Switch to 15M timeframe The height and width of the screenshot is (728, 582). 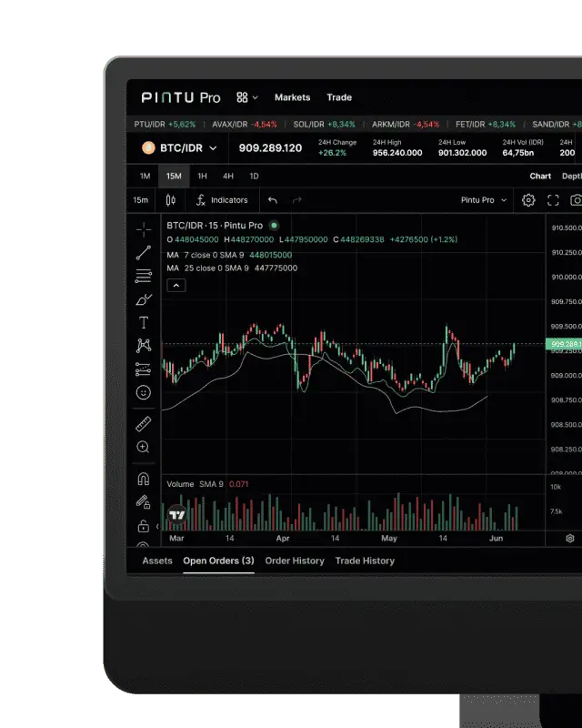[174, 176]
